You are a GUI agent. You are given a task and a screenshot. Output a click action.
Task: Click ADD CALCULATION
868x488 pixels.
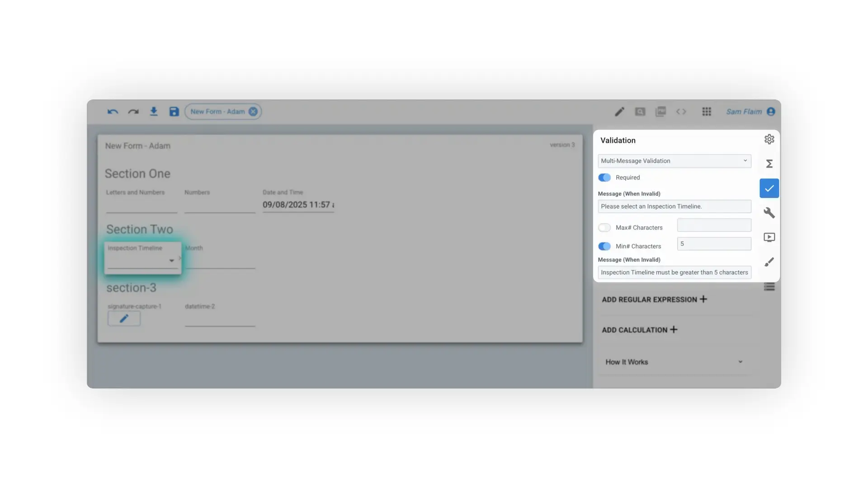click(x=639, y=329)
